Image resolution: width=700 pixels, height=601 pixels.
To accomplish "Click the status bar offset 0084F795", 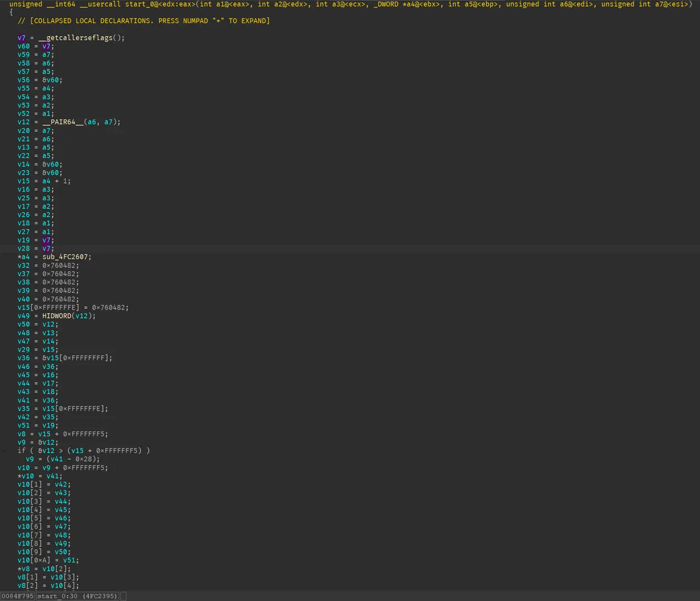I will coord(18,596).
